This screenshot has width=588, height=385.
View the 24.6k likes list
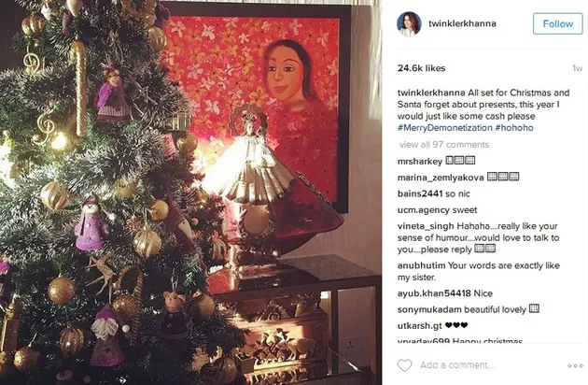[421, 68]
